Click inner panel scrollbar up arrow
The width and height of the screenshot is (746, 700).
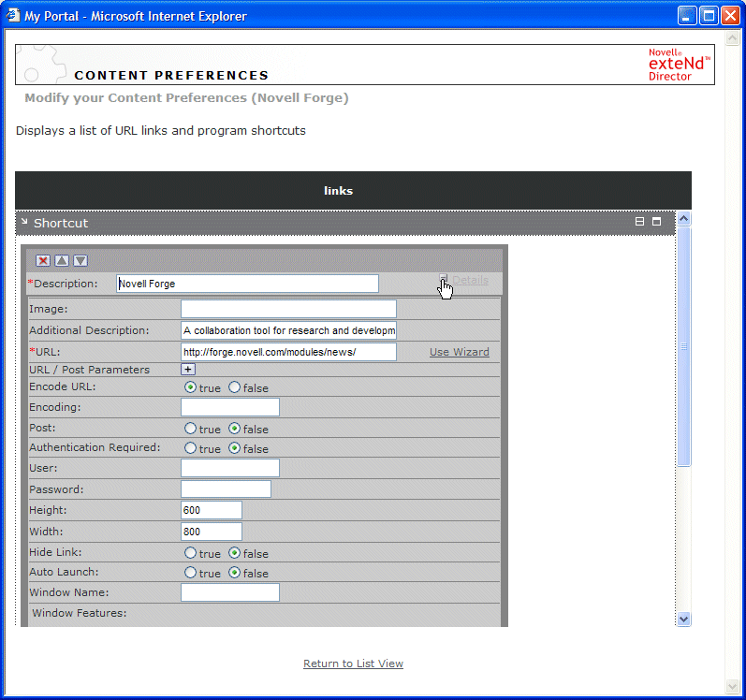click(683, 219)
